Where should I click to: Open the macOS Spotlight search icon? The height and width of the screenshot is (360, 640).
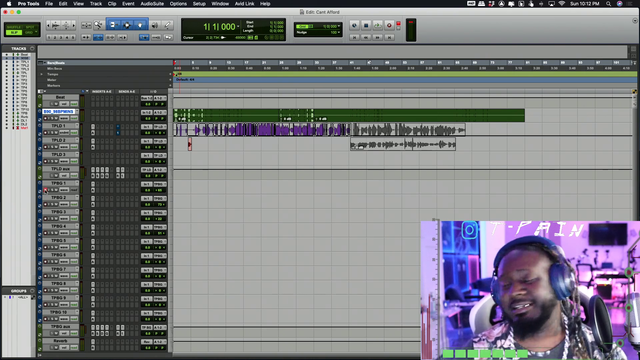click(x=609, y=4)
